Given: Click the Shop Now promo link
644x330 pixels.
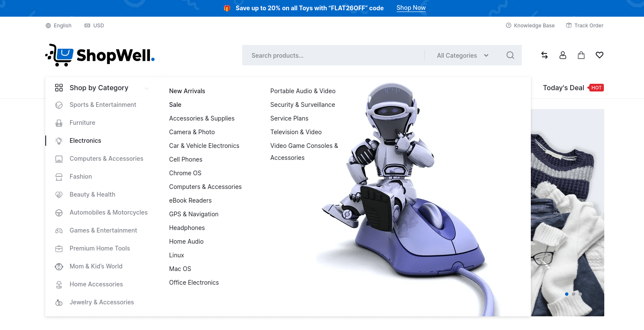Looking at the screenshot, I should [411, 8].
